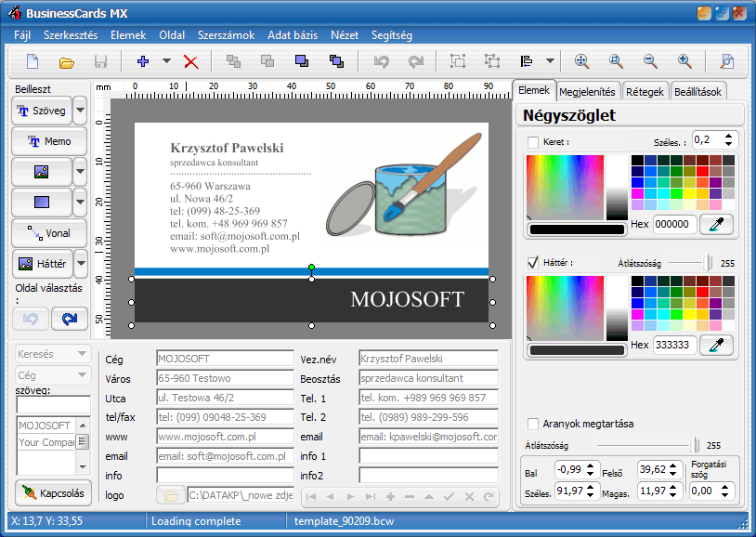This screenshot has height=537, width=756.
Task: Click the zoom to fit magnifier icon
Action: [582, 61]
